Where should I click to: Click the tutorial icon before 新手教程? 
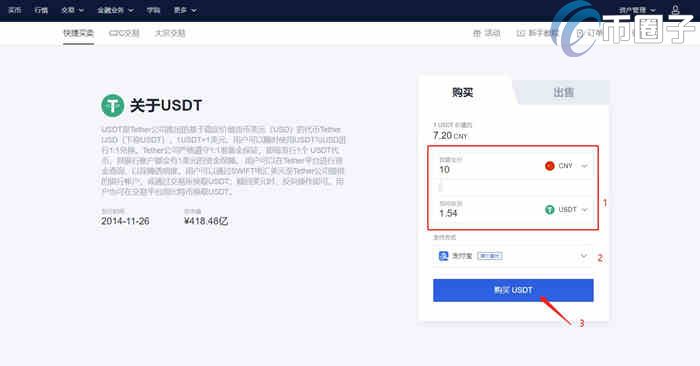point(521,33)
